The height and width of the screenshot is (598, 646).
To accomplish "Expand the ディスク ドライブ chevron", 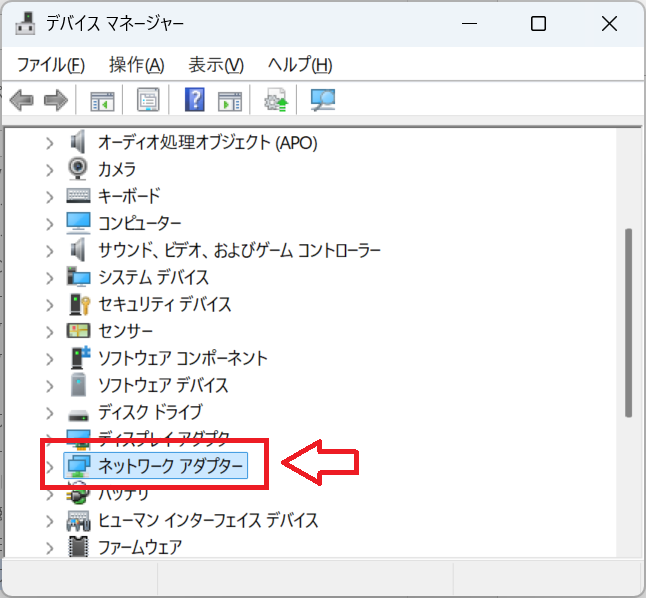I will click(50, 413).
